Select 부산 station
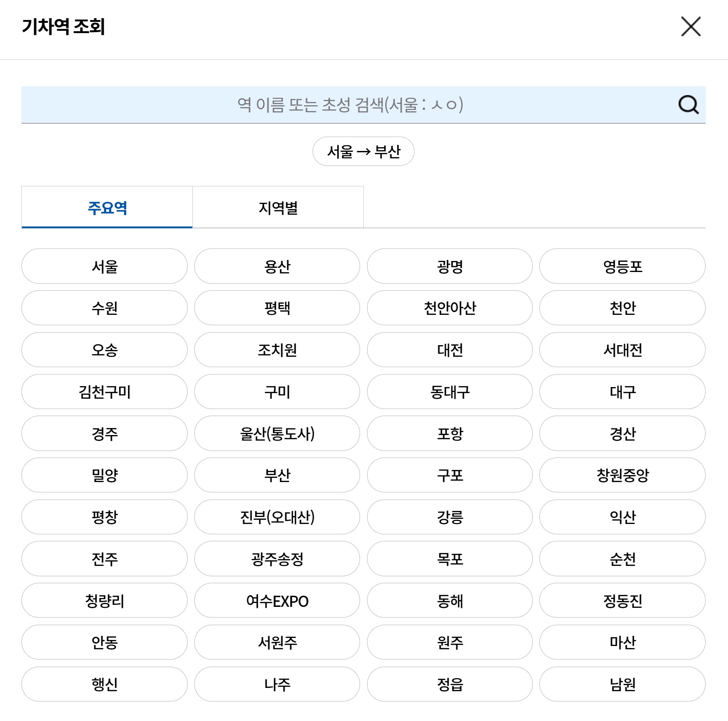 [x=277, y=475]
